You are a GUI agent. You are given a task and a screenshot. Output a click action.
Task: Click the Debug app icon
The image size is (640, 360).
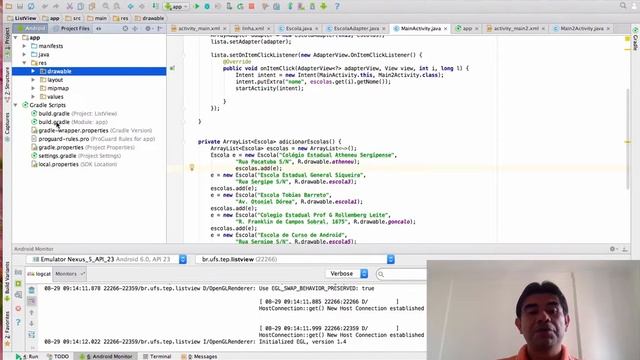point(207,6)
